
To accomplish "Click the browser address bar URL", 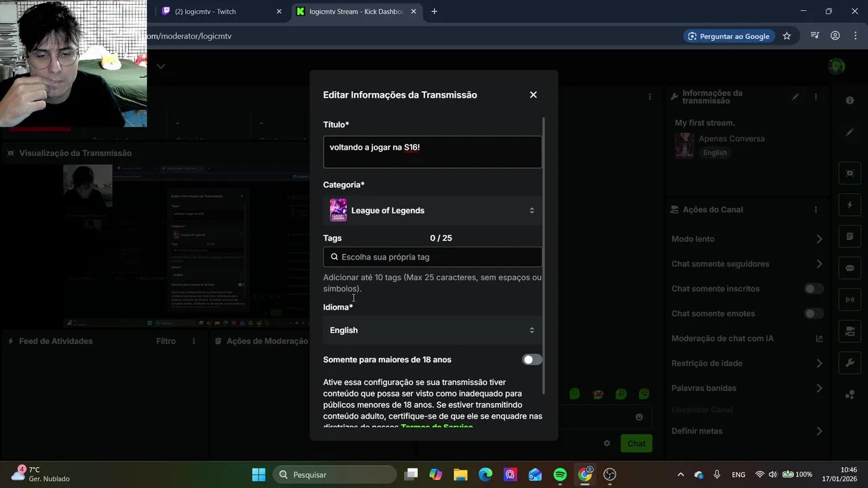I will [189, 36].
